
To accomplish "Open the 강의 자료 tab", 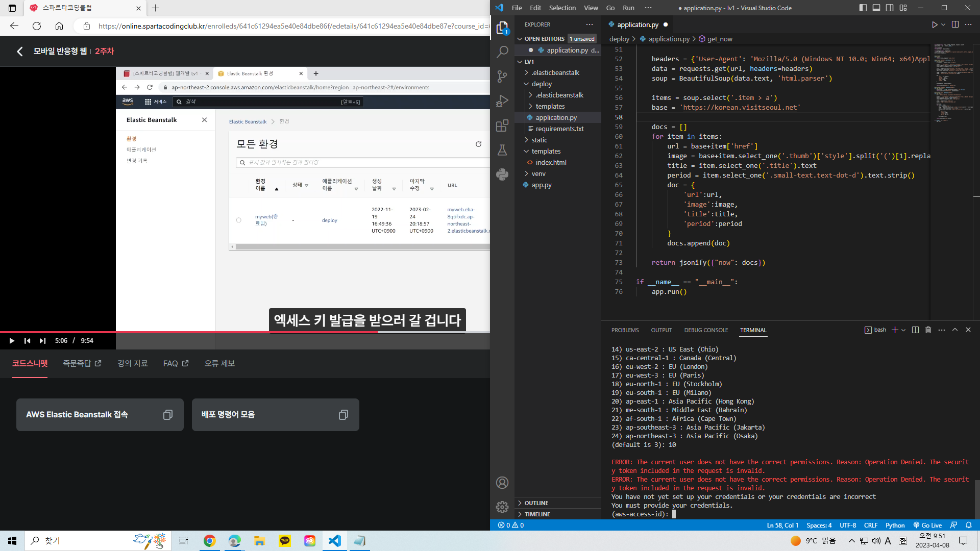I will coord(133,363).
